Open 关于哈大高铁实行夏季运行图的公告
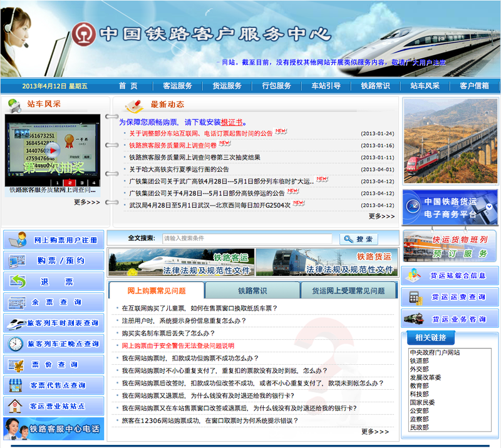Image resolution: width=501 pixels, height=448 pixels. pos(179,169)
